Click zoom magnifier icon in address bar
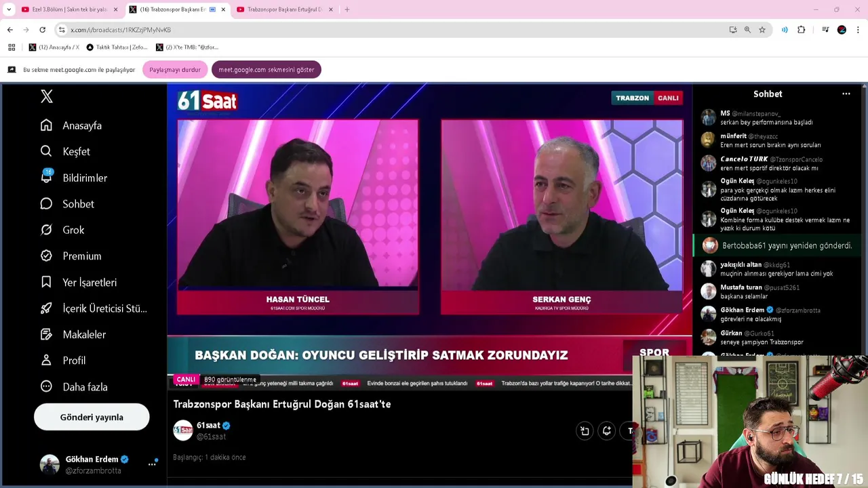Screen dimensions: 868x488 747,30
